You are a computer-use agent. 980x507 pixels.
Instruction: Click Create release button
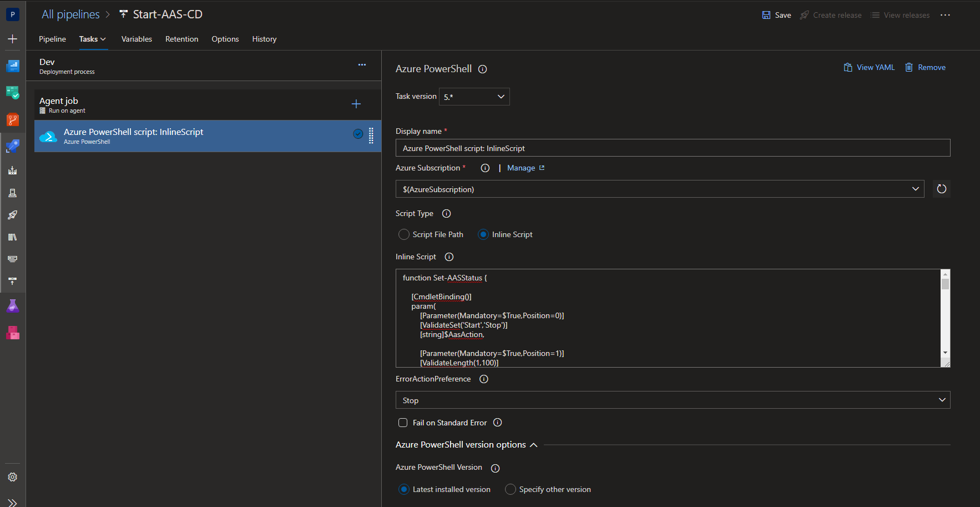[x=831, y=15]
